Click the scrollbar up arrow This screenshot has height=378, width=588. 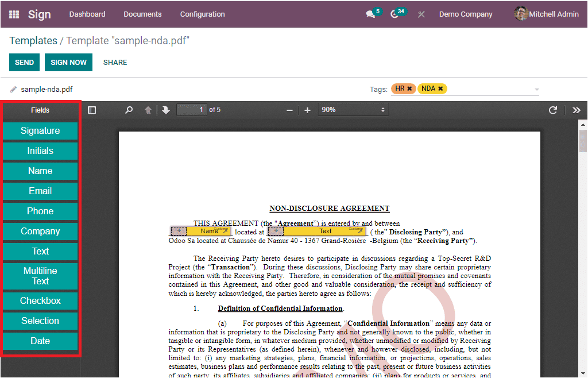[583, 124]
